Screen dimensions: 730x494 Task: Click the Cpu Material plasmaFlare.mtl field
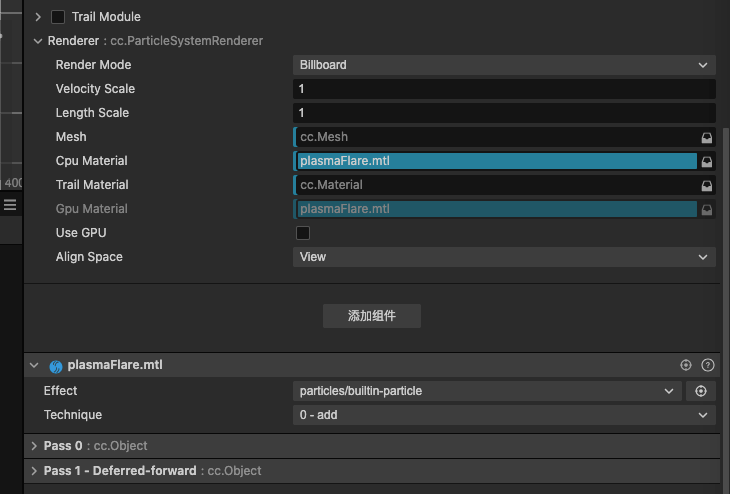[x=496, y=161]
